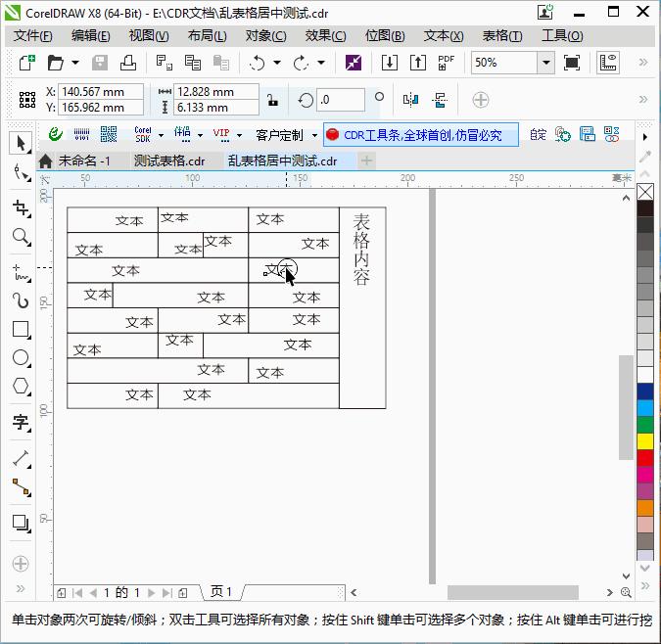The width and height of the screenshot is (661, 644).
Task: Open the Open-file dropdown arrow
Action: pyautogui.click(x=75, y=63)
